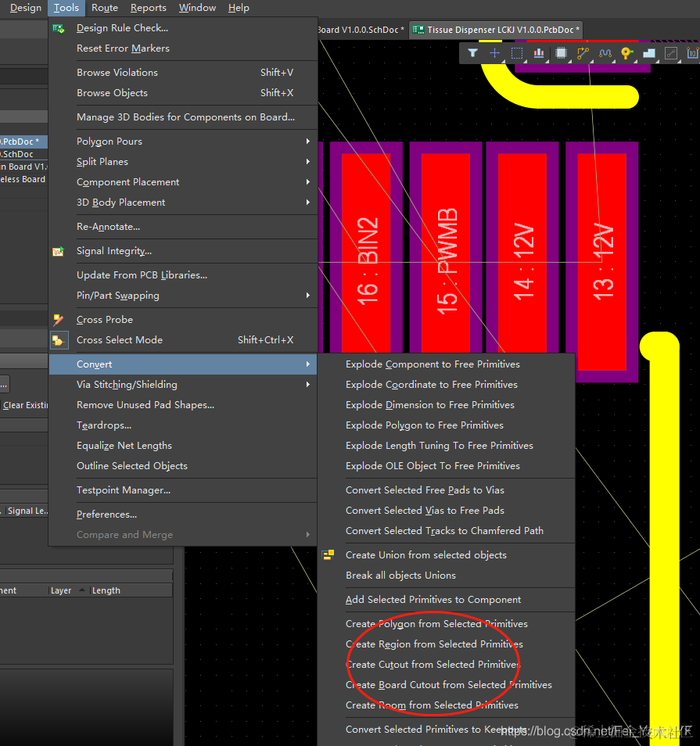This screenshot has width=700, height=746.
Task: Expand Component Placement submenu arrow
Action: pos(308,181)
